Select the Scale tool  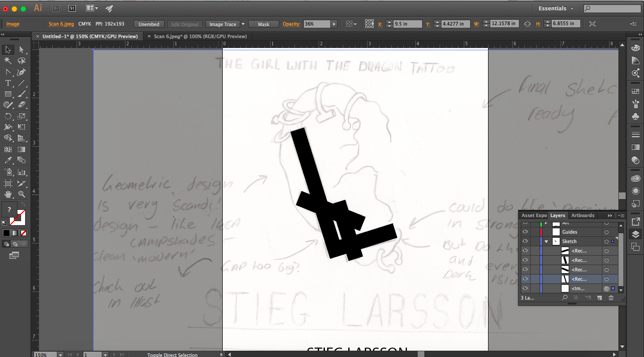[x=22, y=116]
